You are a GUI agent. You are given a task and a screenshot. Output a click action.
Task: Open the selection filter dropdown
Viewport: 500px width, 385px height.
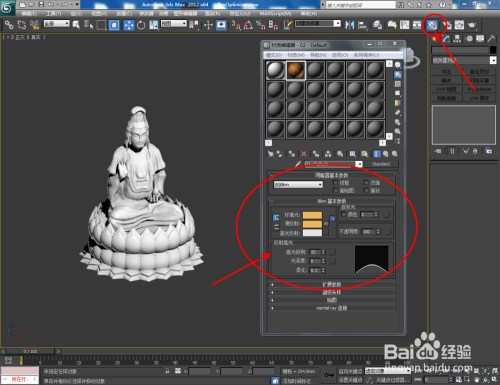pyautogui.click(x=57, y=23)
